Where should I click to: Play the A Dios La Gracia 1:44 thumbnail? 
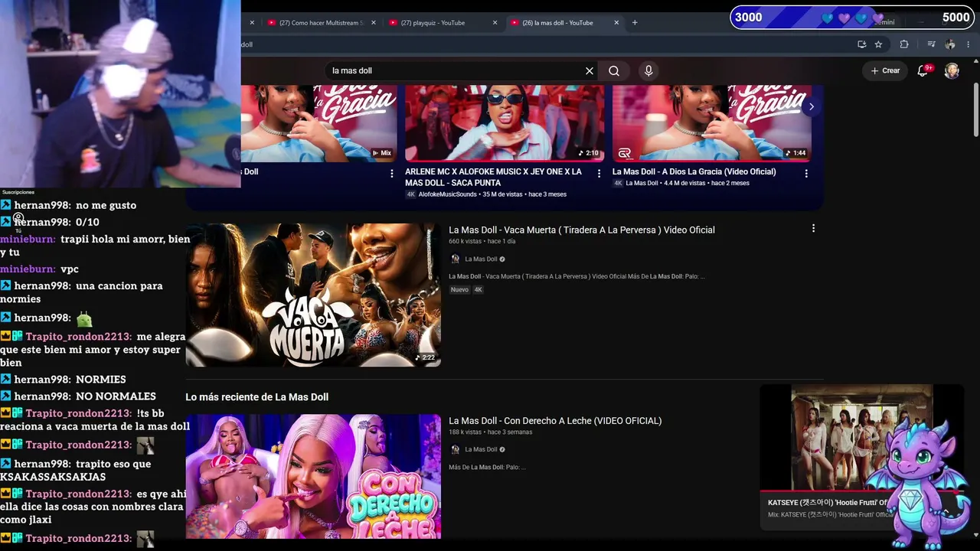(711, 123)
